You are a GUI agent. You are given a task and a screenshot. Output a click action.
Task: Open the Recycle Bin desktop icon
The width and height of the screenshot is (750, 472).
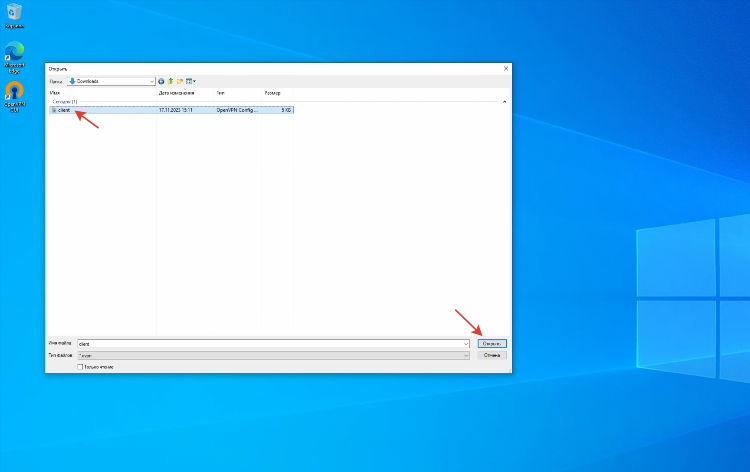click(14, 16)
